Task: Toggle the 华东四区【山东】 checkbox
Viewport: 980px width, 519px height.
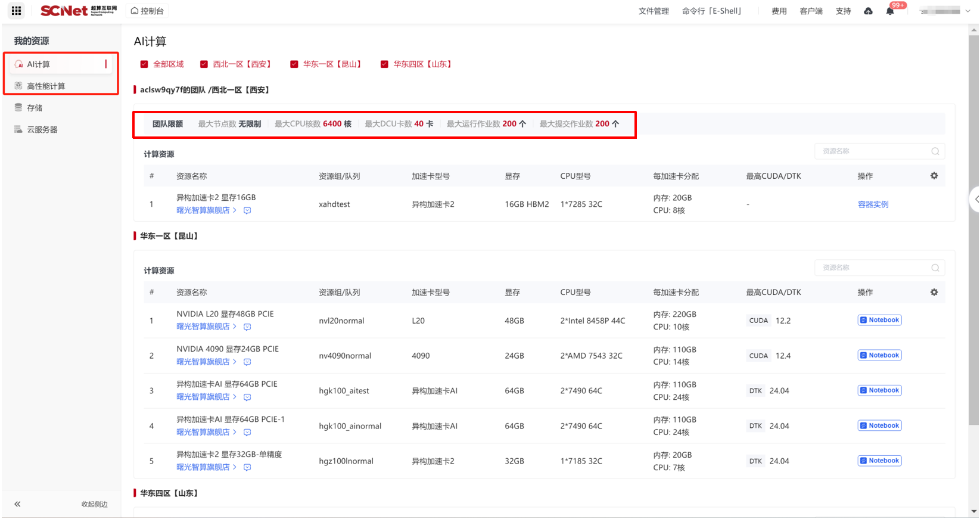Action: point(384,64)
